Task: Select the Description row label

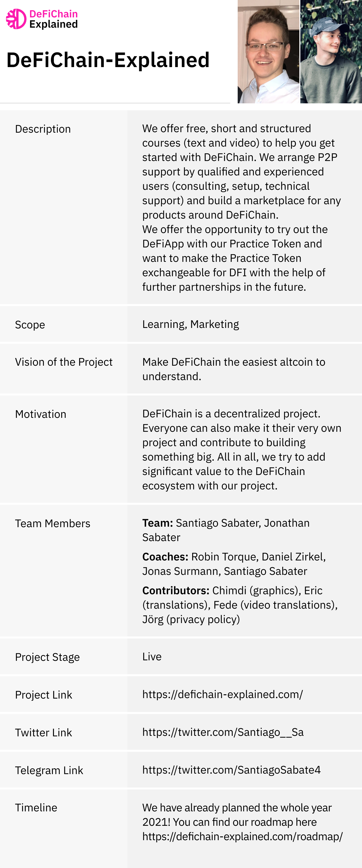Action: click(43, 129)
